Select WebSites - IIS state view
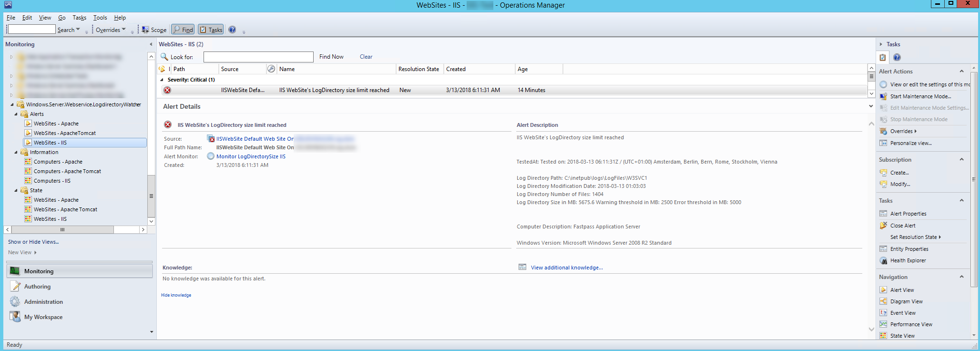 click(50, 219)
